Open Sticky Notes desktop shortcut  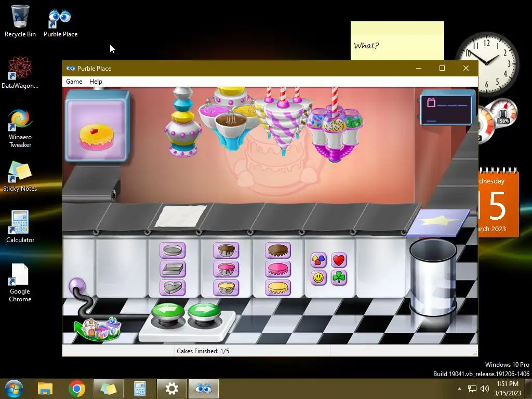[20, 177]
